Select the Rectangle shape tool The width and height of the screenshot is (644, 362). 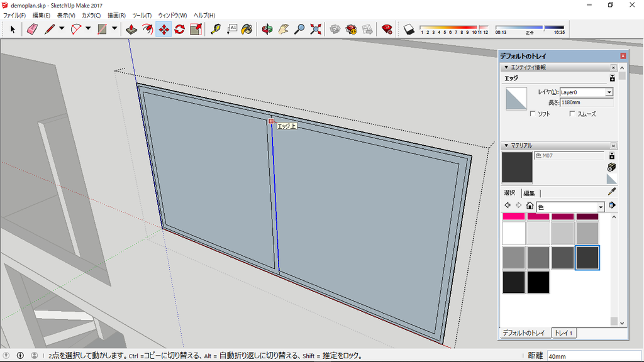point(103,29)
